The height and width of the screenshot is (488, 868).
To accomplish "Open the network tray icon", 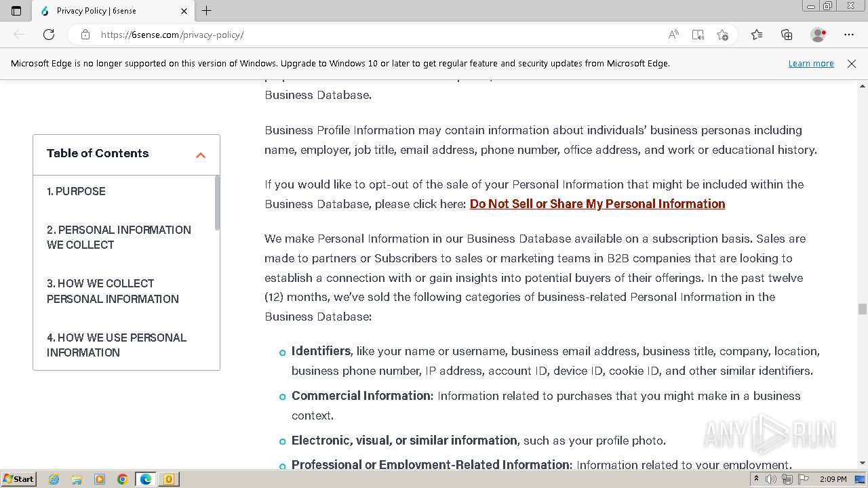I will click(x=787, y=479).
